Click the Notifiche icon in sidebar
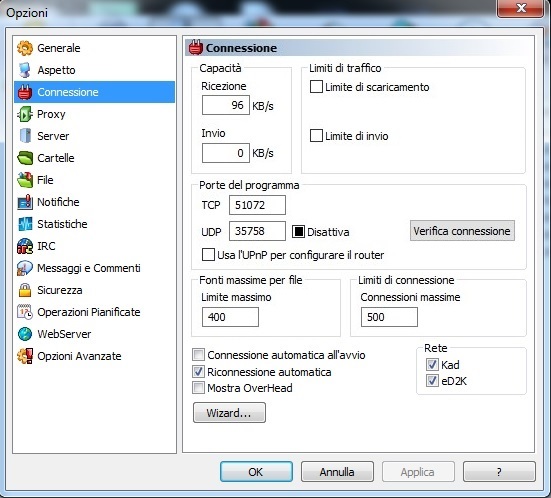The image size is (551, 498). [25, 202]
